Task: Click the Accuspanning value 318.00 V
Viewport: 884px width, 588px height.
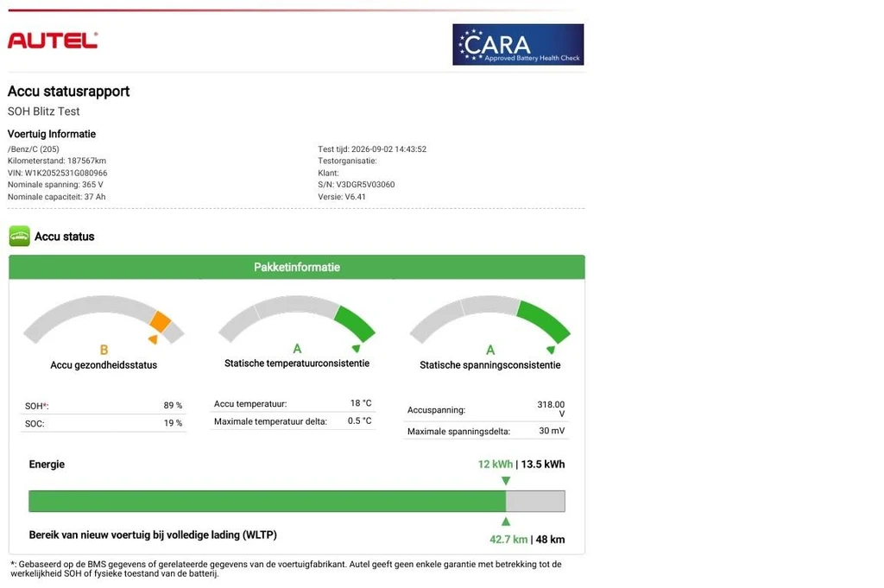Action: [x=551, y=408]
